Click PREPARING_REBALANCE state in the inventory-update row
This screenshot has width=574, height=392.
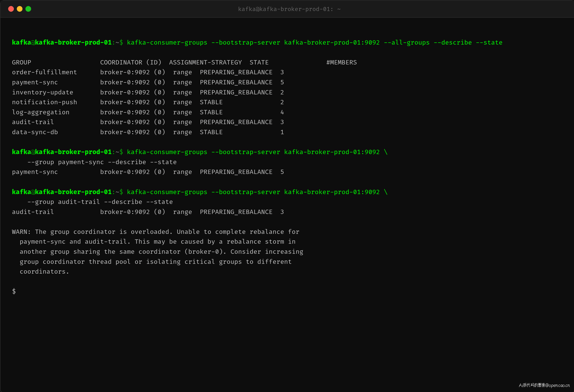(236, 92)
